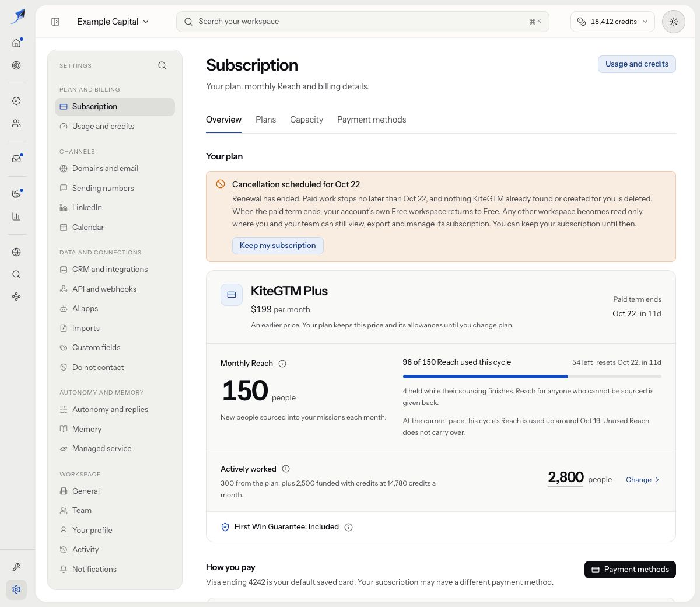Click the '$199 per month' price
This screenshot has height=607, width=700.
tap(281, 309)
